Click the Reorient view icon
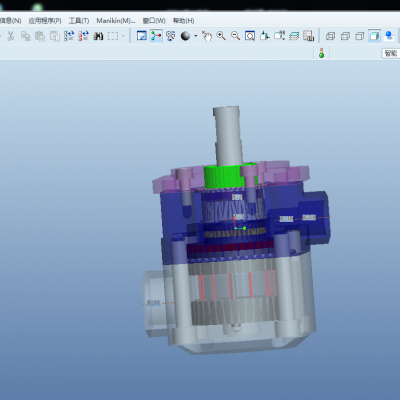This screenshot has height=400, width=400. pos(265,36)
